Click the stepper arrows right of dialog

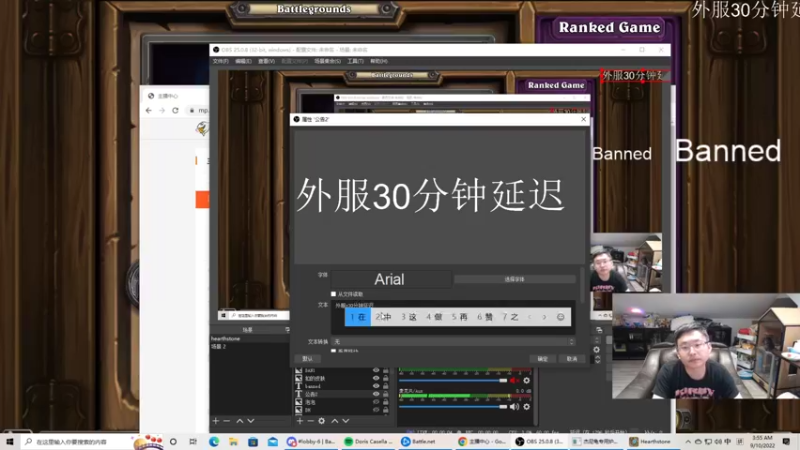597,359
